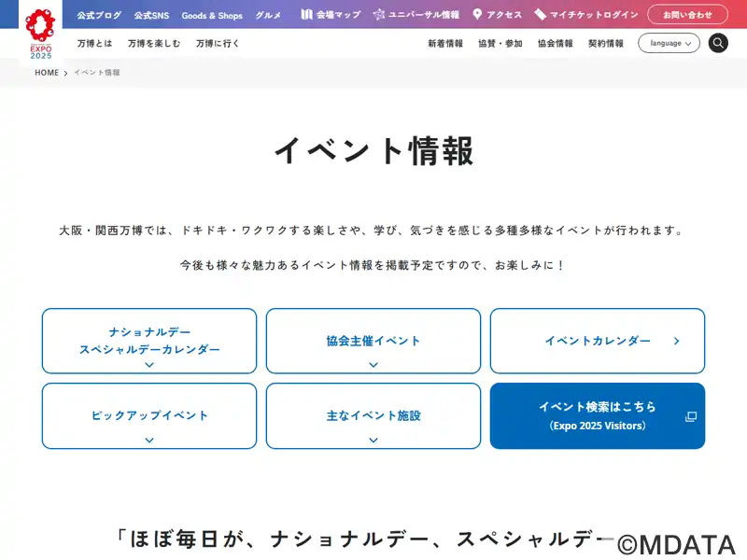
Task: Click the ユニバーサル情報 link text
Action: [424, 15]
